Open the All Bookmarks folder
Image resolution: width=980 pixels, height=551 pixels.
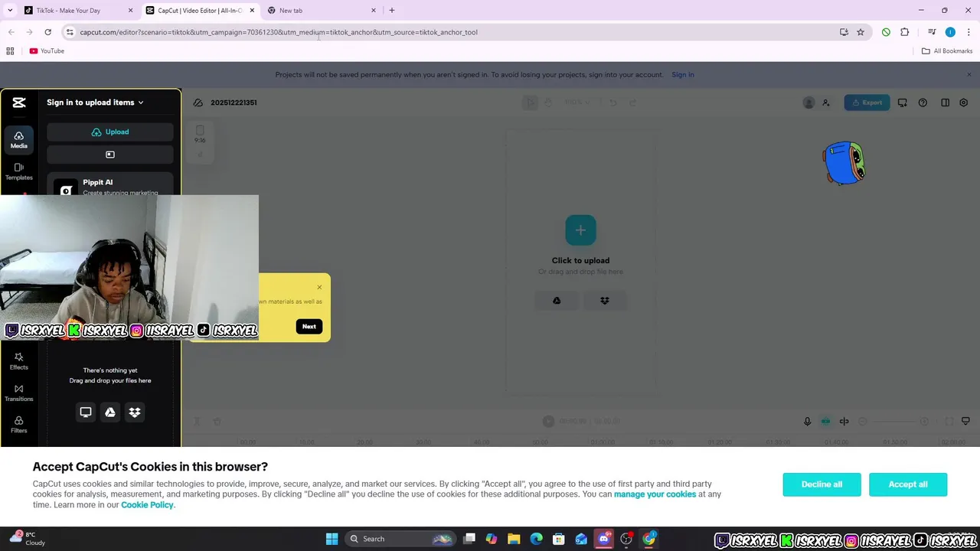click(947, 51)
